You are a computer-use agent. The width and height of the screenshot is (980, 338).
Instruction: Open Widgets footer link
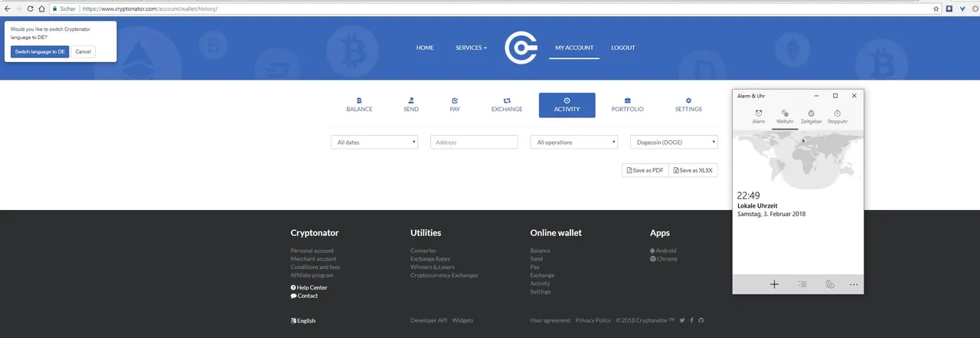tap(463, 320)
